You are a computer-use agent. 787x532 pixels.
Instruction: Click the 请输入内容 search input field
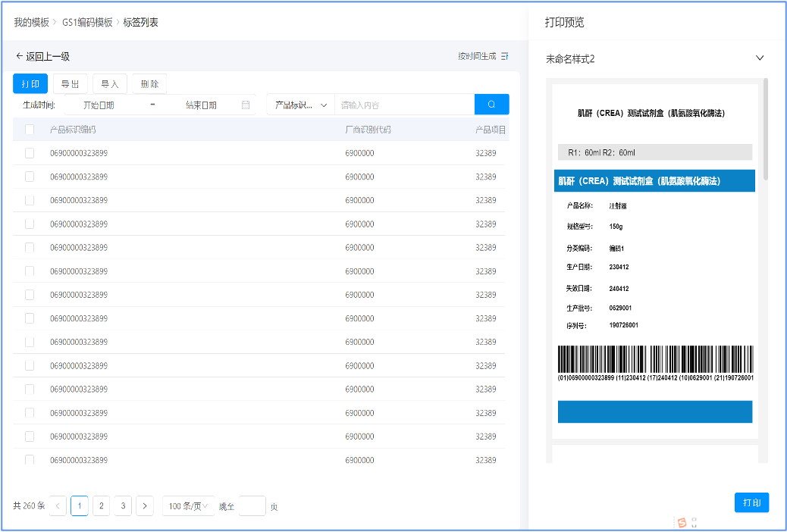[x=403, y=105]
